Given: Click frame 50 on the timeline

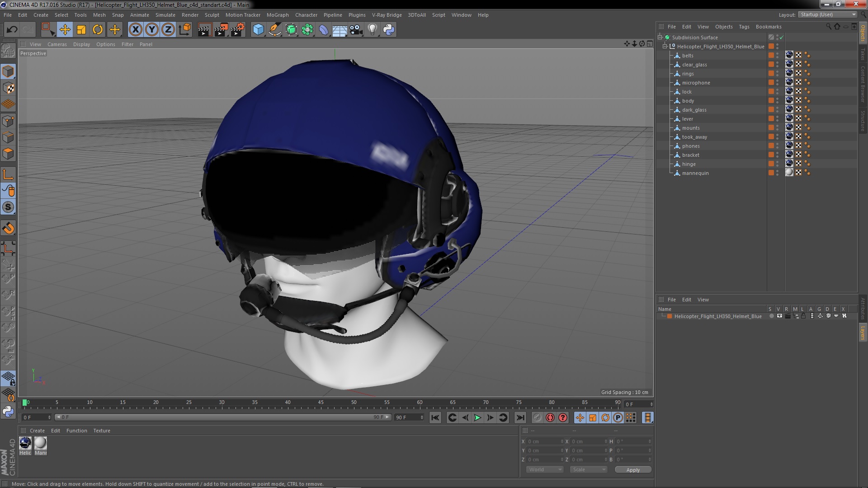Looking at the screenshot, I should [354, 403].
